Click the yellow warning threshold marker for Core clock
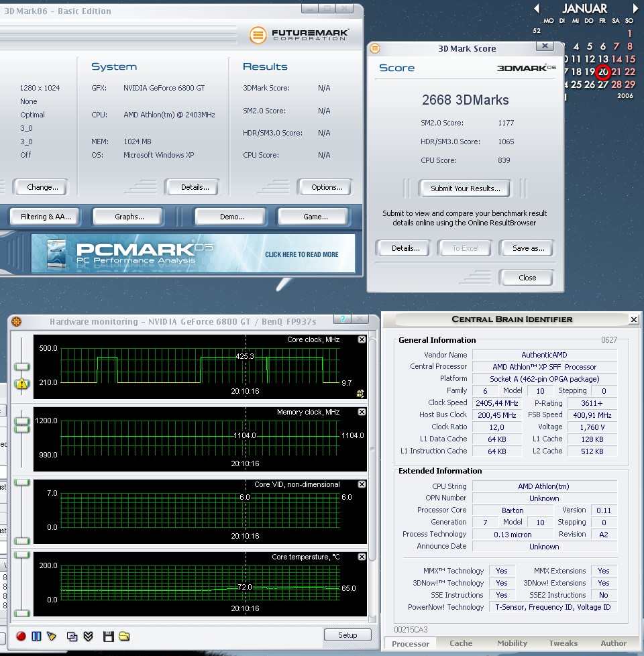This screenshot has width=644, height=656. tap(21, 383)
